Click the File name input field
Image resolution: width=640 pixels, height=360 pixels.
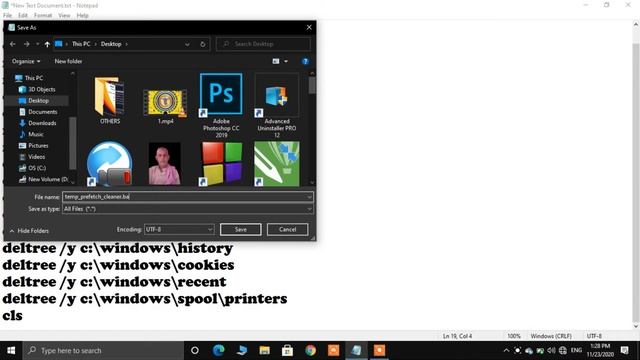188,197
